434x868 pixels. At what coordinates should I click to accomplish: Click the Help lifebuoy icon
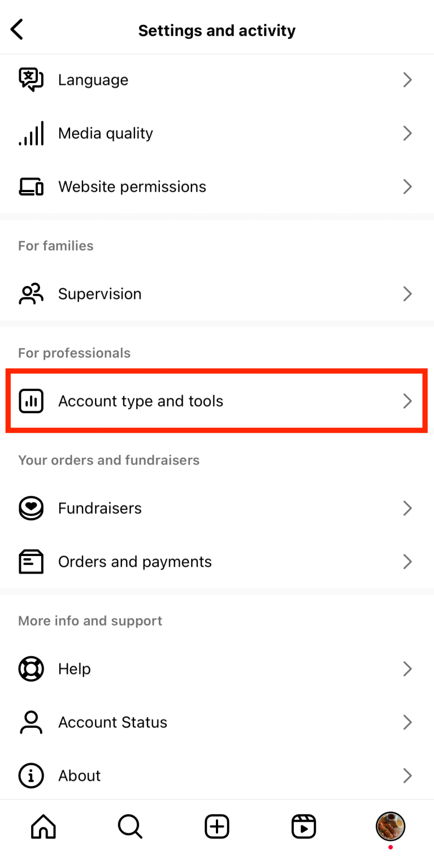coord(31,669)
